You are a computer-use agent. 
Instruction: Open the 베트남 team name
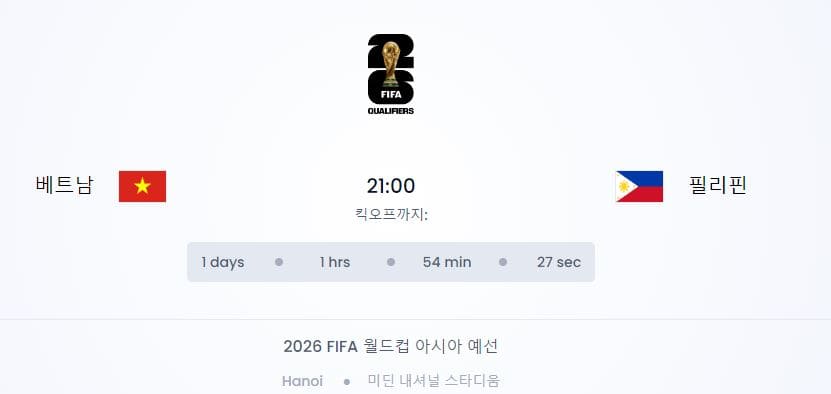pyautogui.click(x=65, y=185)
